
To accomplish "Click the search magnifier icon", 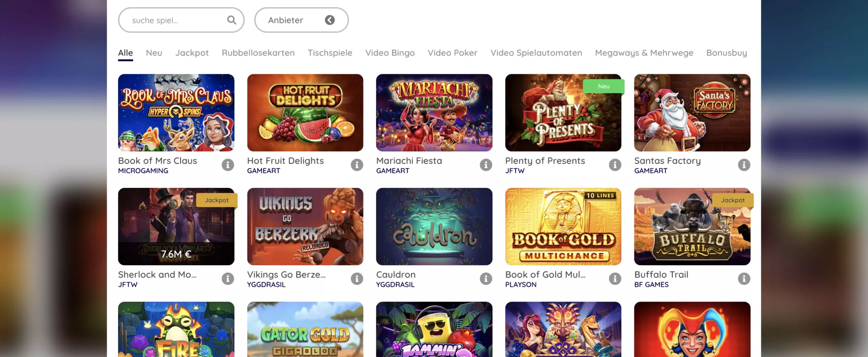I will click(x=232, y=20).
